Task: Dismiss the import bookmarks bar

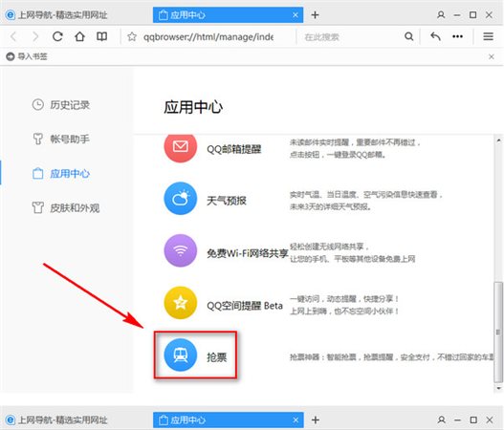Action: pos(492,56)
